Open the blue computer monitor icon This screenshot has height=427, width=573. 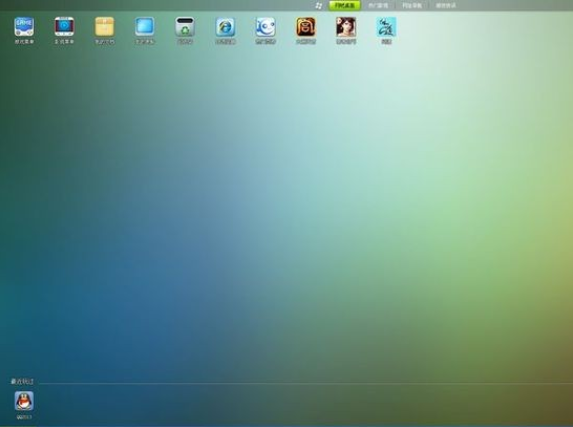145,27
